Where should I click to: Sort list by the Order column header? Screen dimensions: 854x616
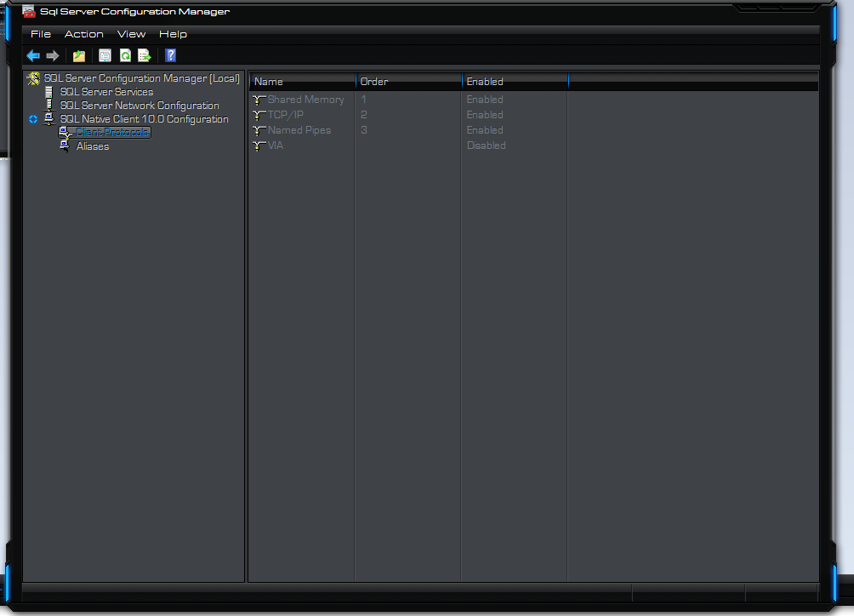(408, 82)
